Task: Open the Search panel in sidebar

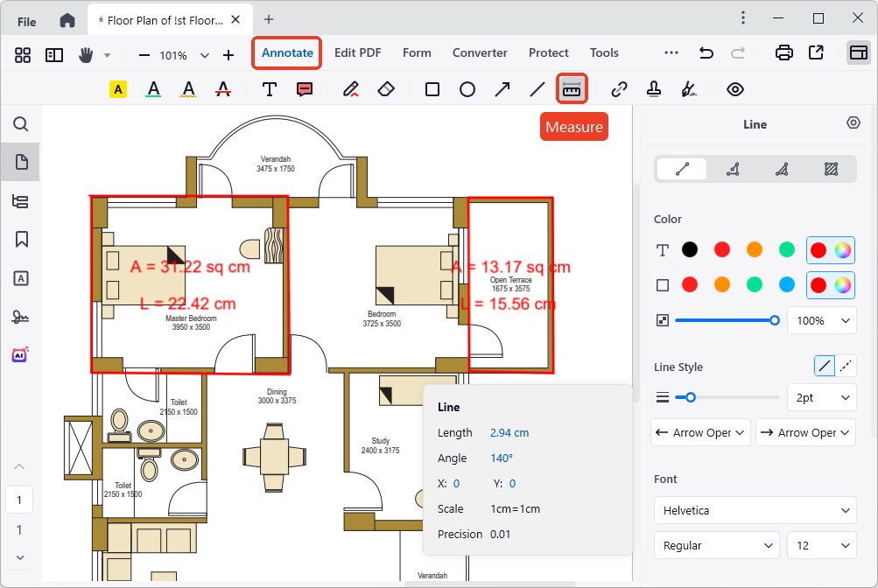Action: 21,124
